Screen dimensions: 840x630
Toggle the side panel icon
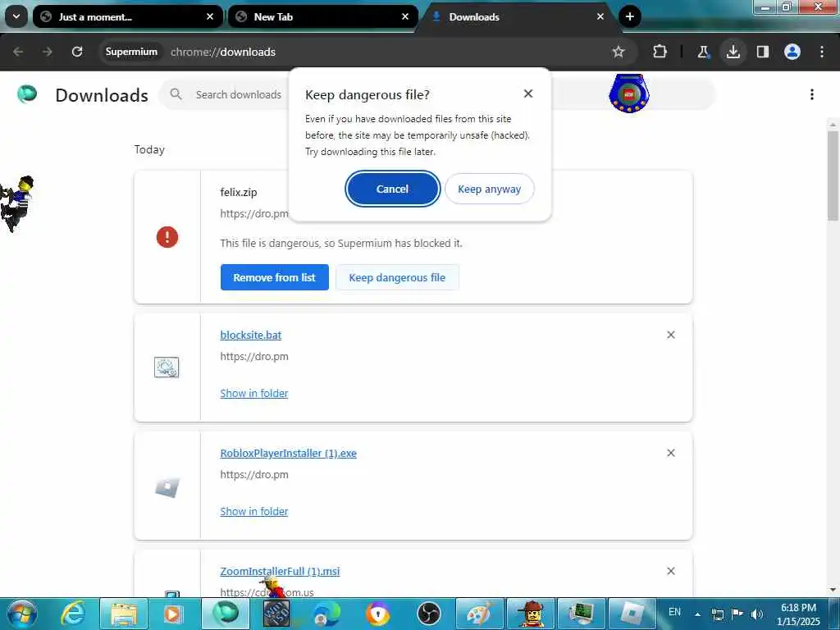pyautogui.click(x=763, y=52)
